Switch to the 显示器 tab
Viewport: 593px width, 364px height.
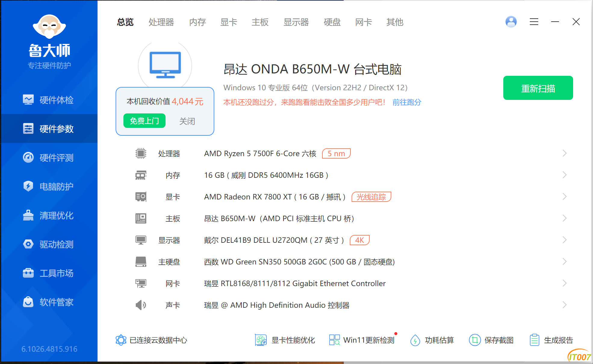[296, 22]
